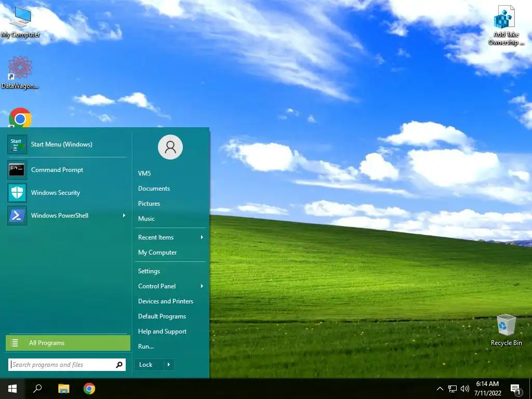Screen dimensions: 532x399
Task: Open the notification center icon
Action: [516, 389]
